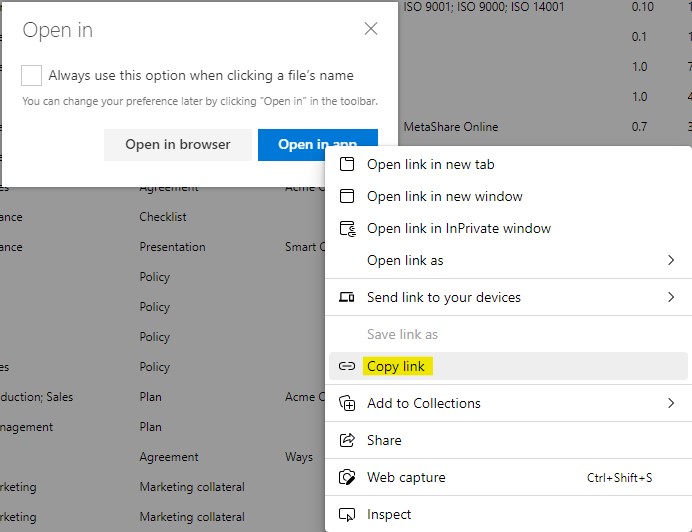Screen dimensions: 692x532
Task: Click the Web capture camera icon
Action: (x=348, y=477)
